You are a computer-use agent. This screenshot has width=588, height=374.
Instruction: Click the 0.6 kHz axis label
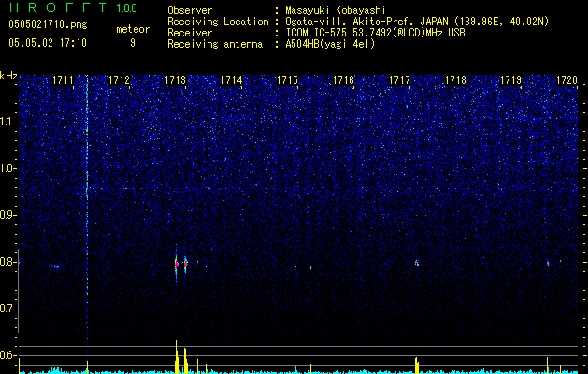7,355
